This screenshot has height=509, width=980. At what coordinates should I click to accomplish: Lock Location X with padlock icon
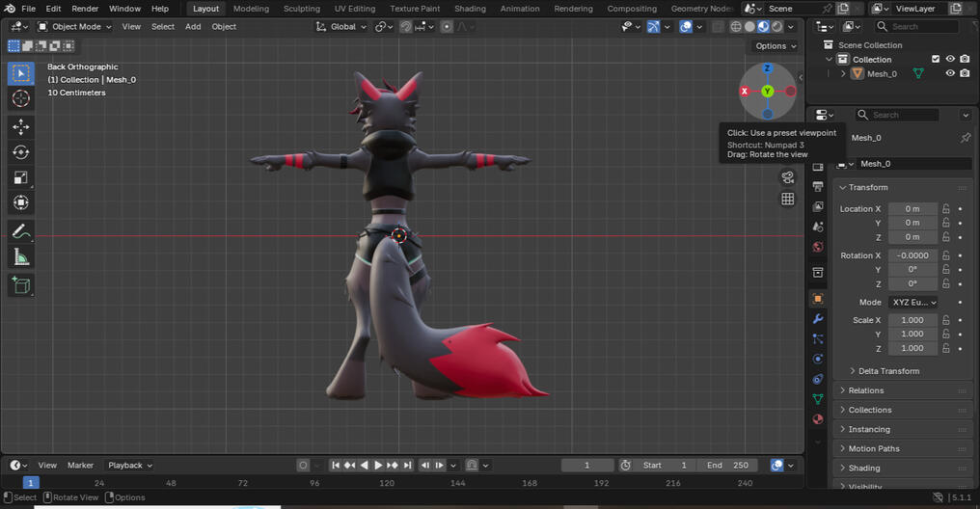point(945,208)
